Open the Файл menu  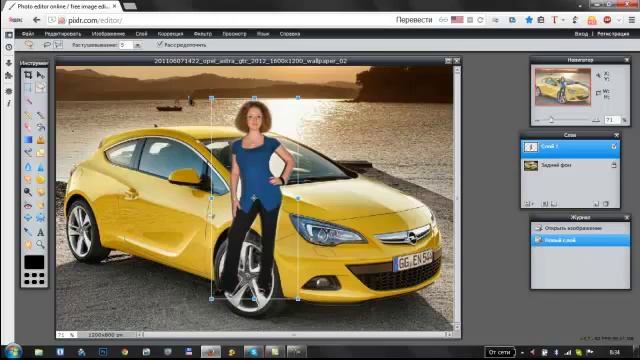pos(28,34)
